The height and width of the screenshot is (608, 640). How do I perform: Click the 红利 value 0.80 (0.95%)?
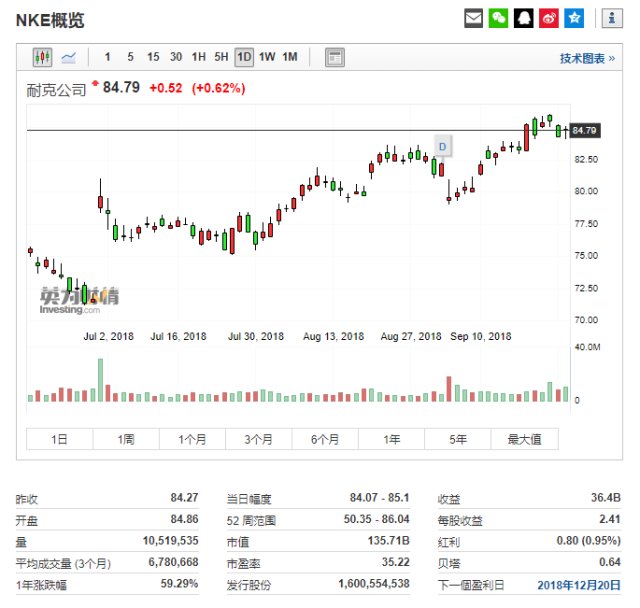click(x=589, y=541)
